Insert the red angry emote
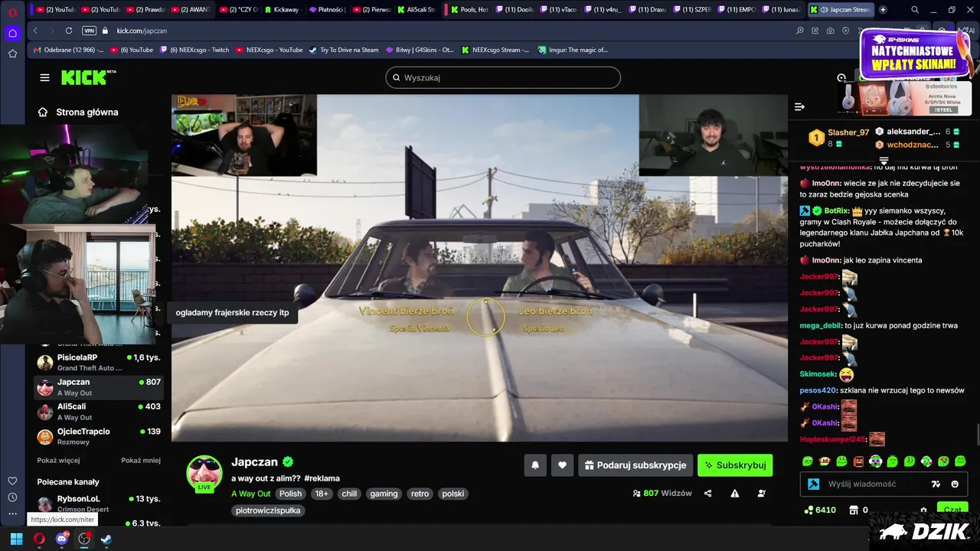Viewport: 980px width, 551px height. click(858, 461)
